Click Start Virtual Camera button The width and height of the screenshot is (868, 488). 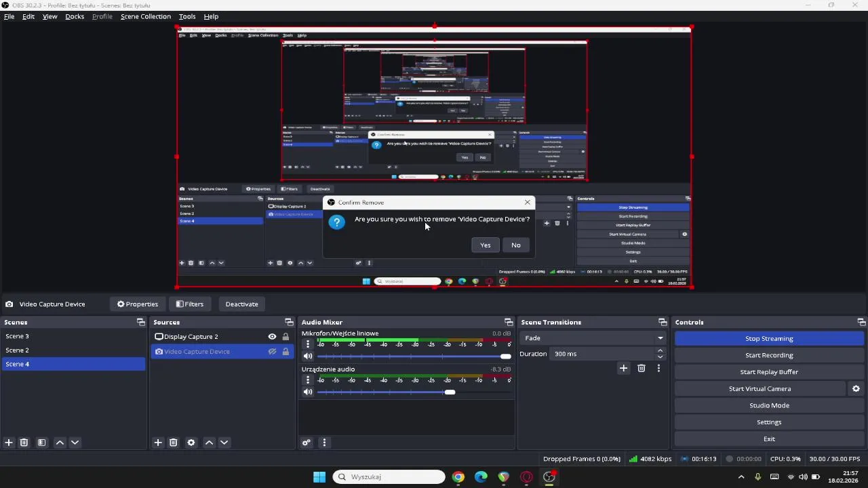(x=759, y=389)
